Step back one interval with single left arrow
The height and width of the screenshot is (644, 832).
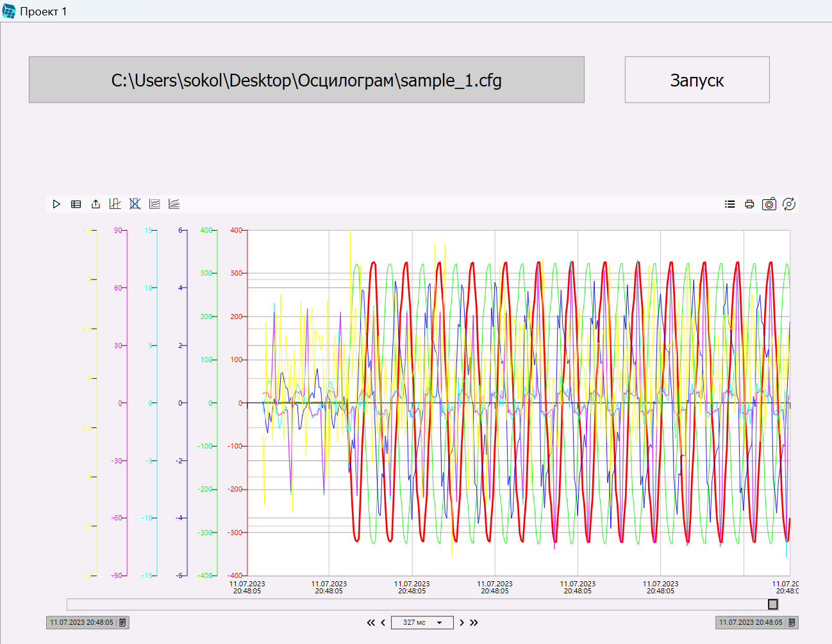click(x=383, y=623)
